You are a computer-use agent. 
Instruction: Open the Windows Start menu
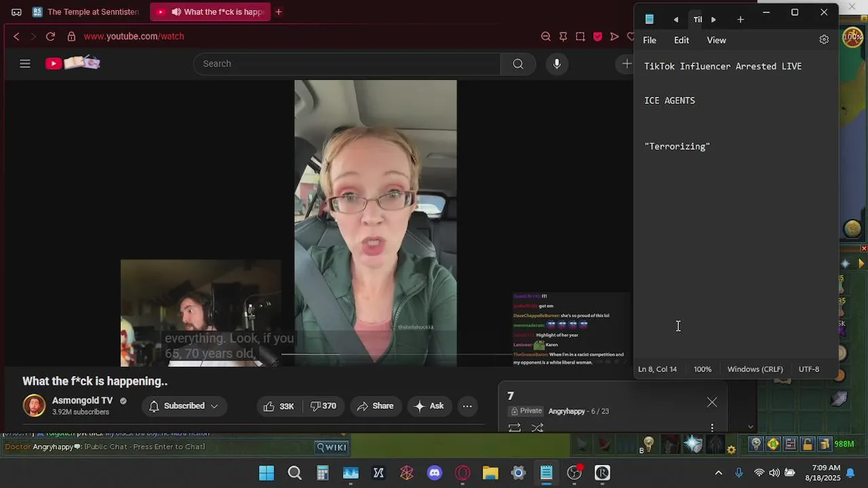pos(267,473)
